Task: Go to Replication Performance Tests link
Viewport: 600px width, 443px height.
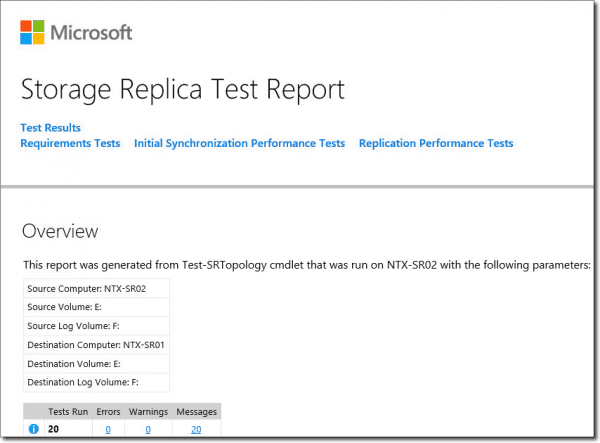Action: click(x=436, y=143)
